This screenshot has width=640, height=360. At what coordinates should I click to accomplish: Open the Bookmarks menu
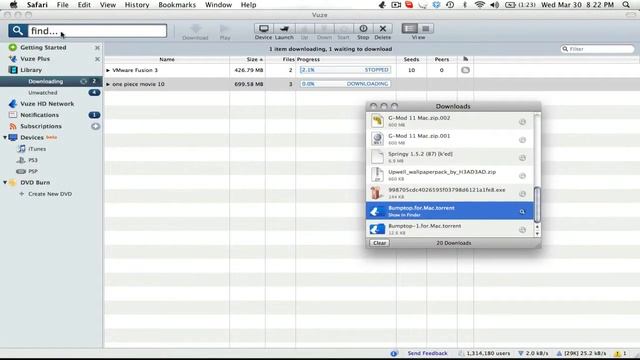[177, 5]
